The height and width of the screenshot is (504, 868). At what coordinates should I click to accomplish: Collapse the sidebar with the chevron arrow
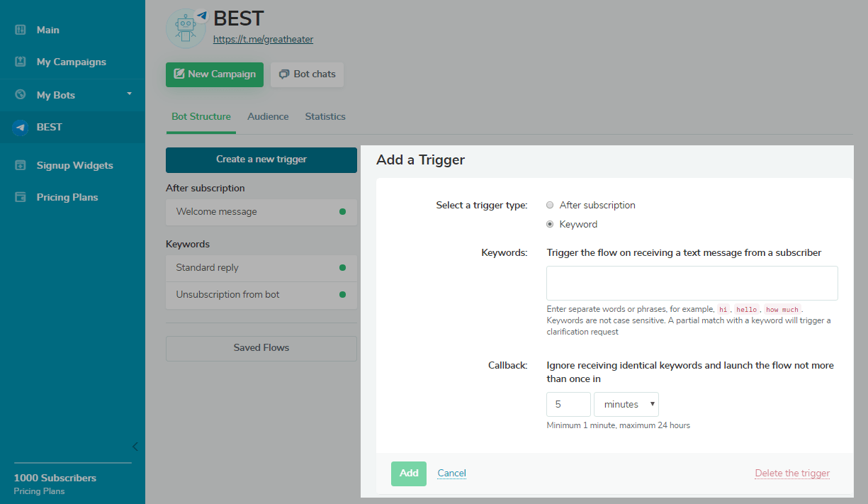135,447
